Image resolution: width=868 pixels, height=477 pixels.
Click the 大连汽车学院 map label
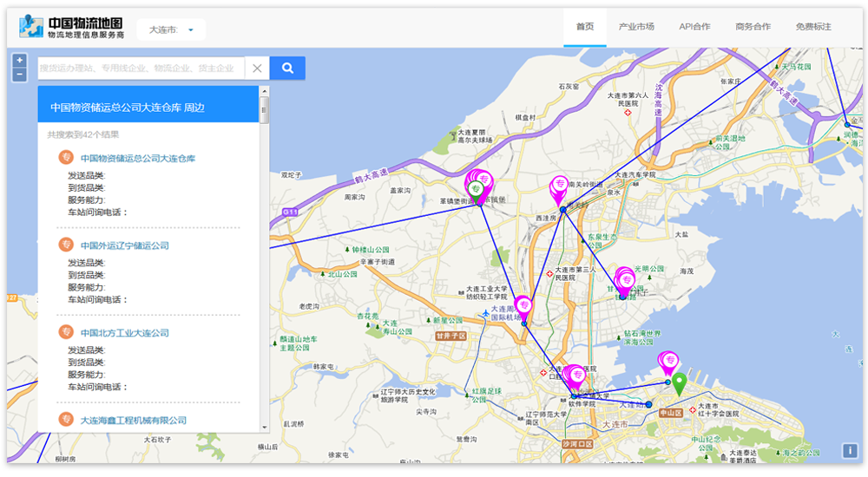(x=635, y=174)
